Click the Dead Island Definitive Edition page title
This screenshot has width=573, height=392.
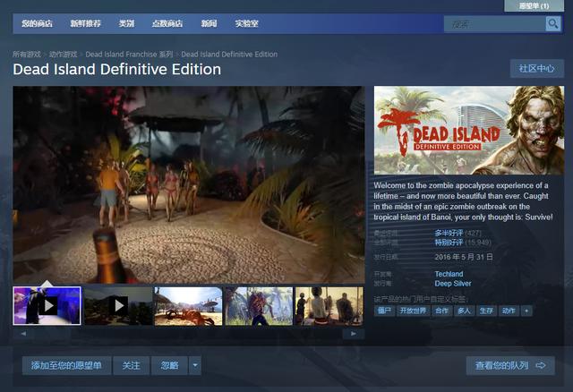[x=117, y=70]
